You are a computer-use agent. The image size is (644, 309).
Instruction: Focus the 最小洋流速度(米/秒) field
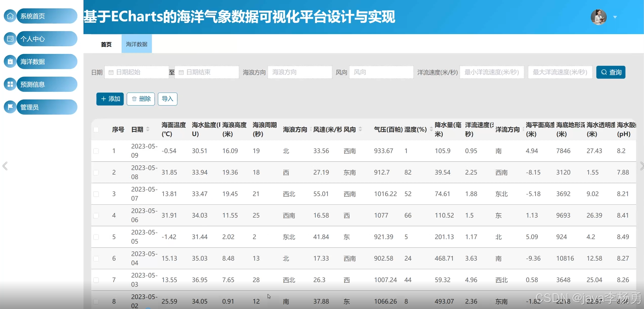point(492,72)
